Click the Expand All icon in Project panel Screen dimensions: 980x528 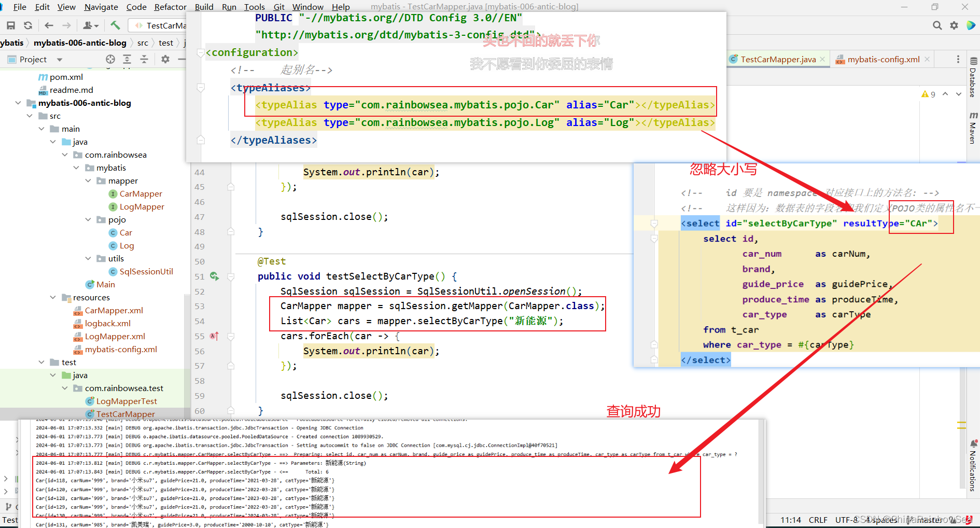point(127,60)
